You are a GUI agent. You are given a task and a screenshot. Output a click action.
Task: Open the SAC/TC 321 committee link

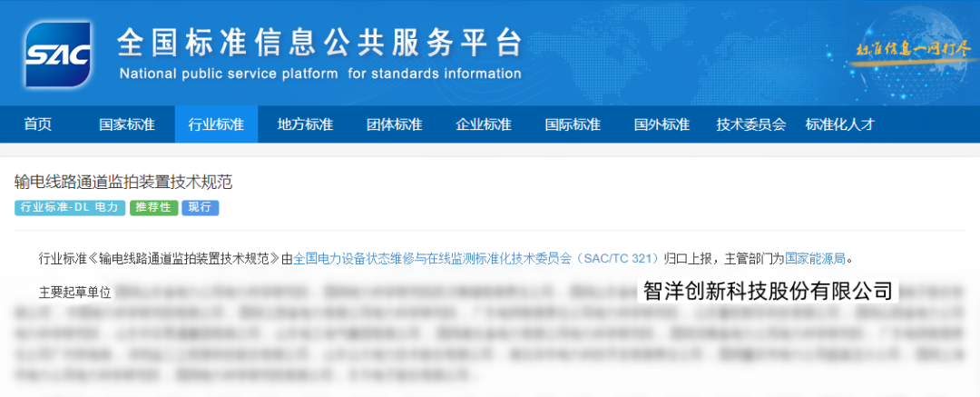pyautogui.click(x=476, y=258)
